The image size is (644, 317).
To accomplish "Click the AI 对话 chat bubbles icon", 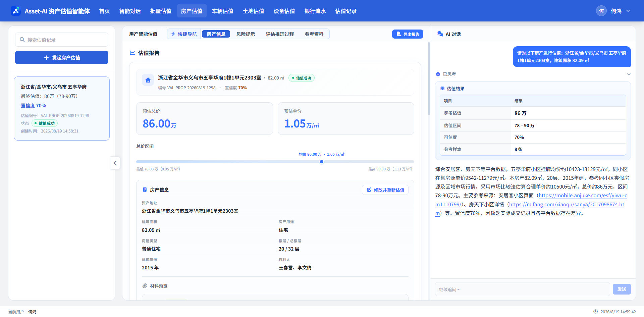I will pyautogui.click(x=440, y=34).
